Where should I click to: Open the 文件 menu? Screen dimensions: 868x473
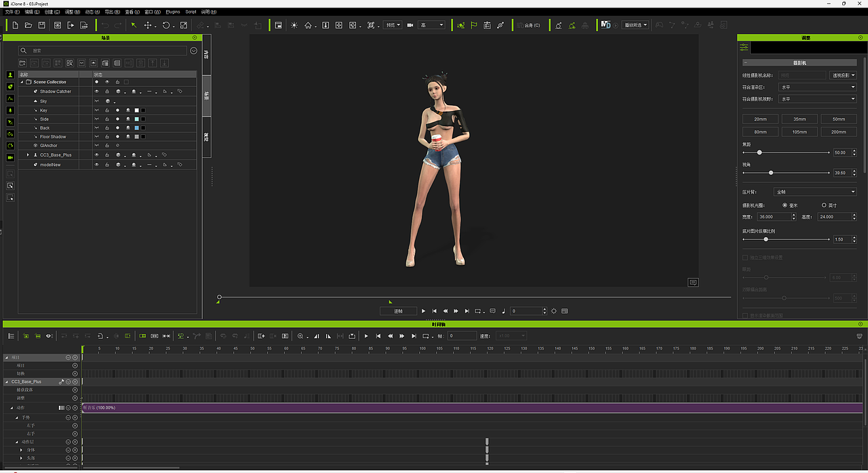(x=12, y=12)
